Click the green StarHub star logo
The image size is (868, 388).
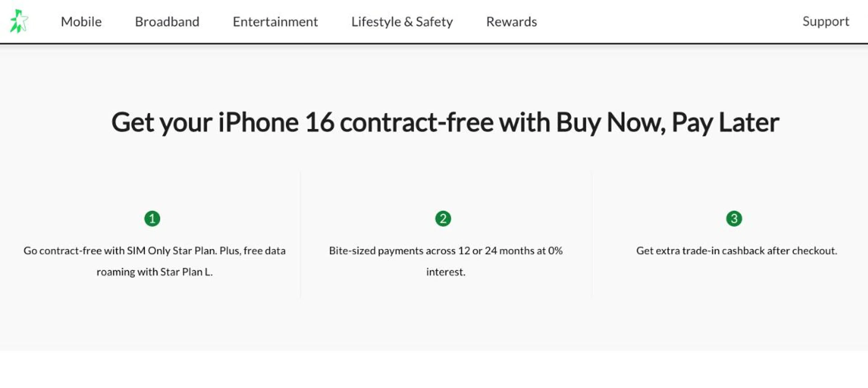(x=19, y=21)
